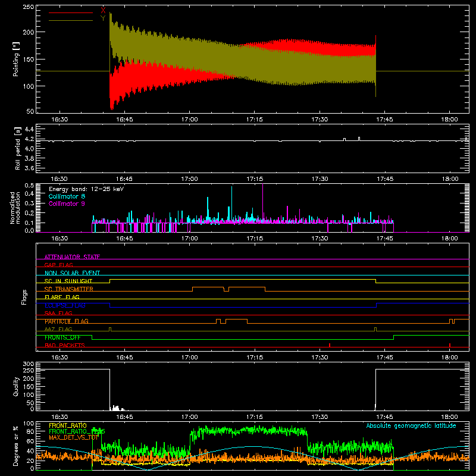476x476 pixels.
Task: Click the 16:45 tick label under Pointing plot
Action: point(124,120)
